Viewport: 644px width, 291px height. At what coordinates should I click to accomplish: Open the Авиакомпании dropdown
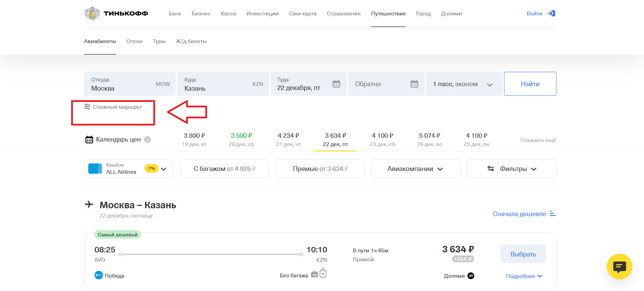point(415,169)
